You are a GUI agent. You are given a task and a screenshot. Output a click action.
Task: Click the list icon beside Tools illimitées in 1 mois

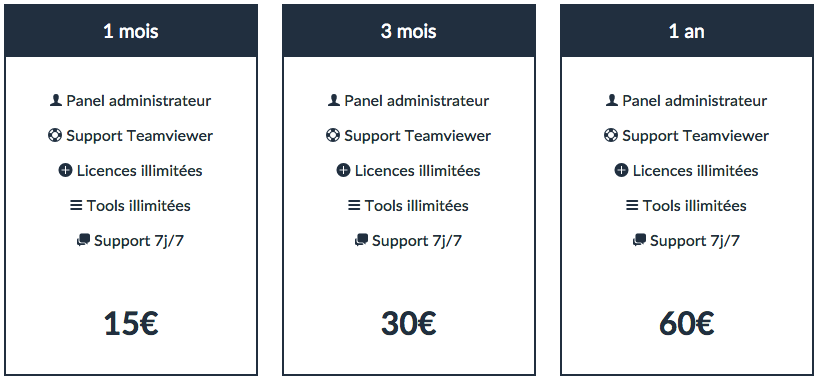click(x=76, y=205)
